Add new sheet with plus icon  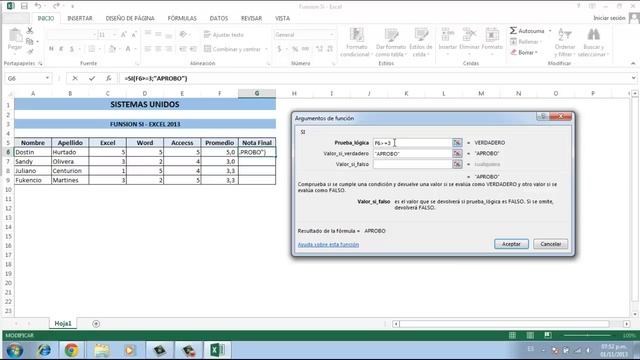pyautogui.click(x=96, y=324)
